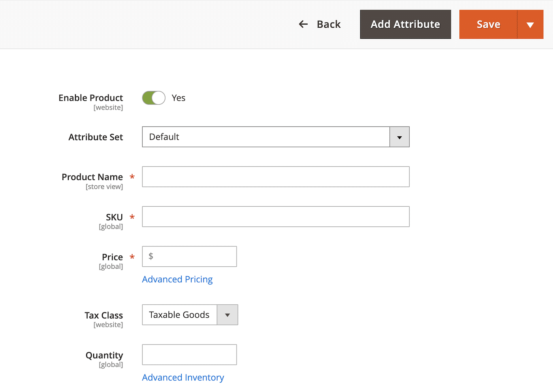Open the Tax Class dropdown showing Taxable Goods
553x392 pixels.
180,315
